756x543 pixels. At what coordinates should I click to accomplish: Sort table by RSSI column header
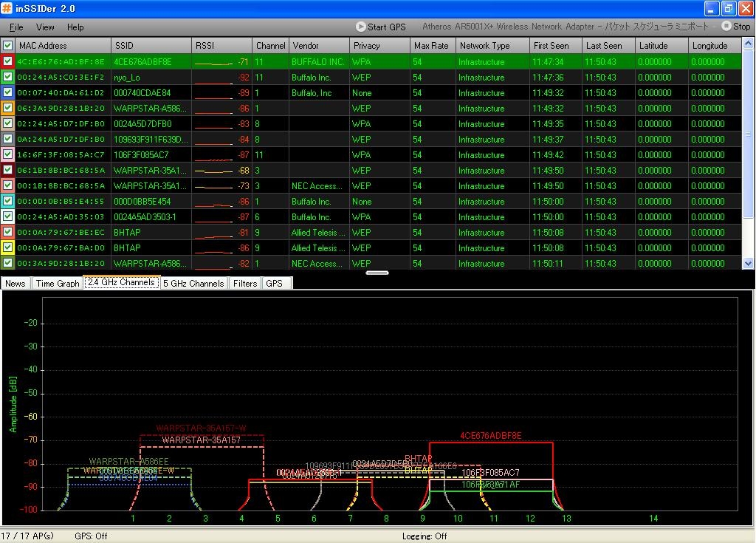[221, 46]
